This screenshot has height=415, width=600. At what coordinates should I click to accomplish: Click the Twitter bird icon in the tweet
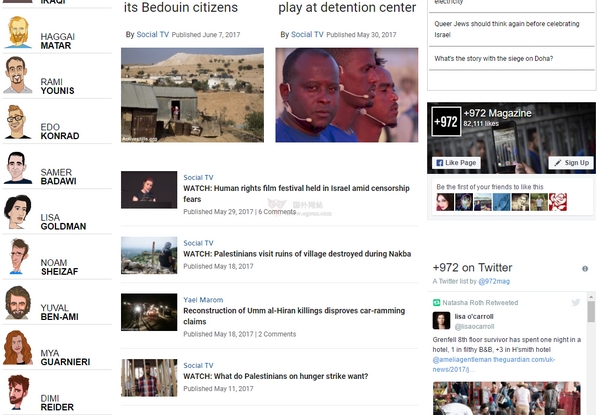pyautogui.click(x=576, y=303)
